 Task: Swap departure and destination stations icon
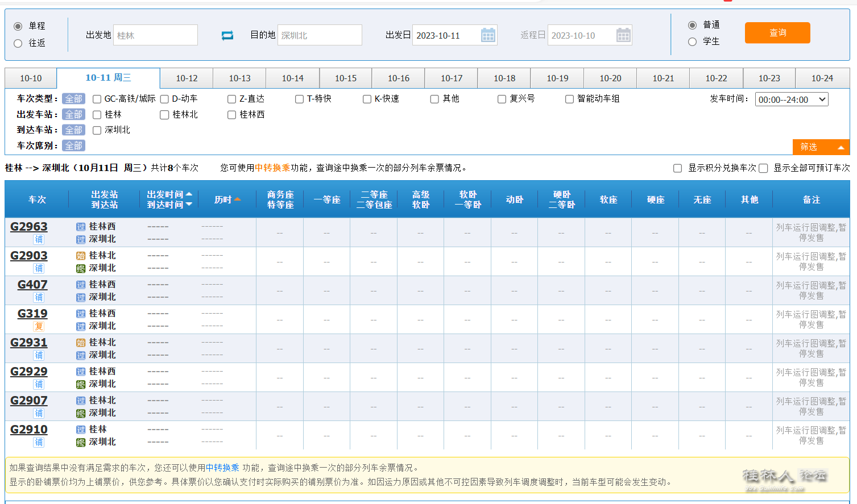227,35
